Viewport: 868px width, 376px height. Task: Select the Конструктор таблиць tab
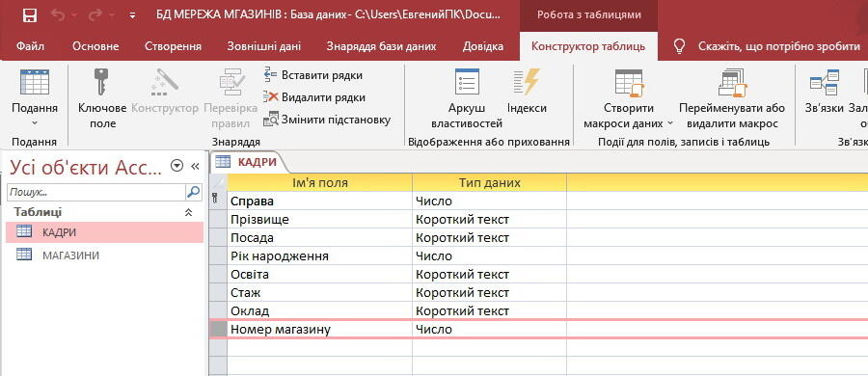click(588, 46)
